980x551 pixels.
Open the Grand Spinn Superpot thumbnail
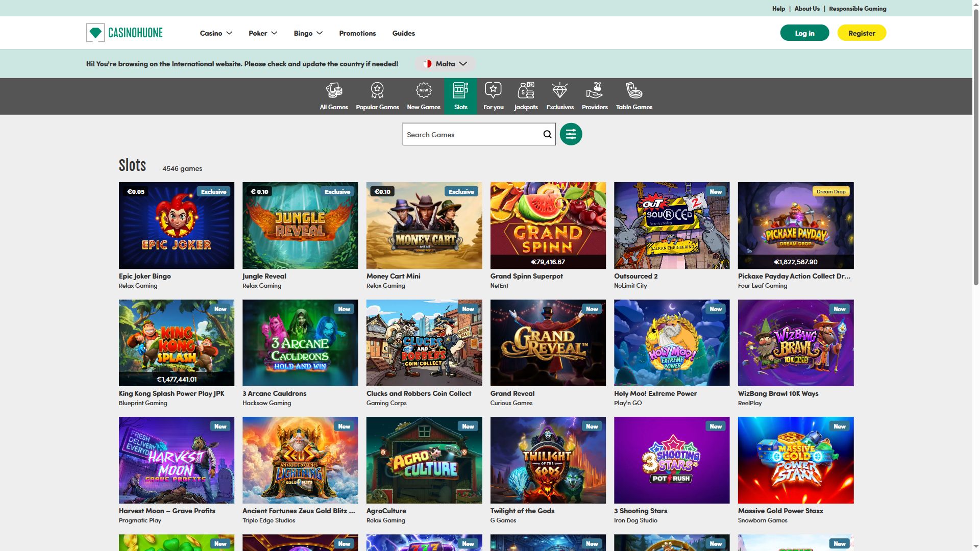click(x=548, y=226)
